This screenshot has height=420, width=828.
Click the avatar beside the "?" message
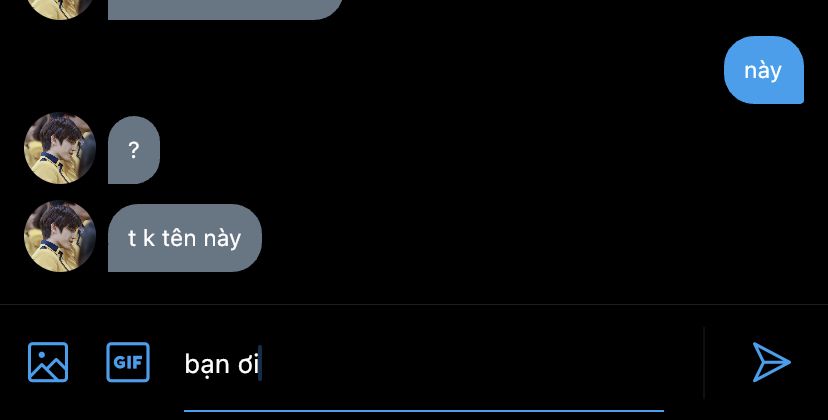[x=60, y=148]
